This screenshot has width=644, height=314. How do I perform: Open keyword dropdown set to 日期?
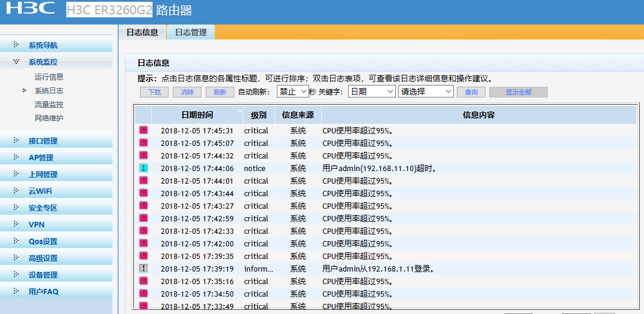click(x=372, y=92)
